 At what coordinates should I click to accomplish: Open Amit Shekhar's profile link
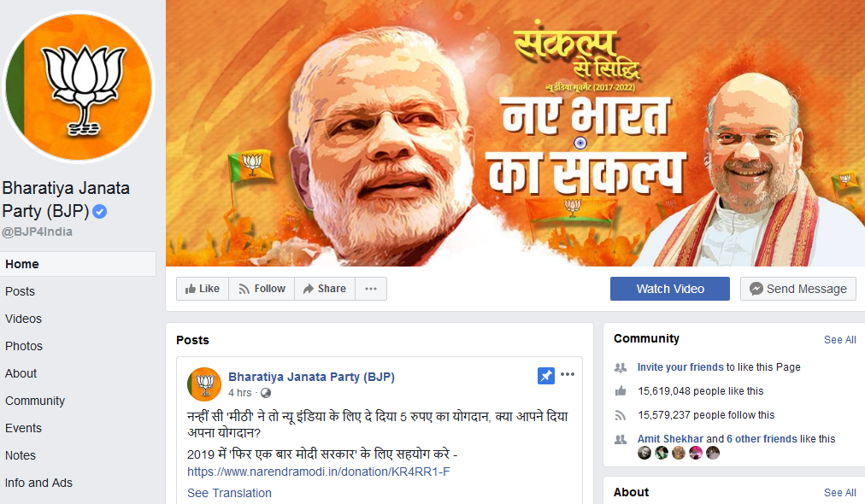pos(670,439)
